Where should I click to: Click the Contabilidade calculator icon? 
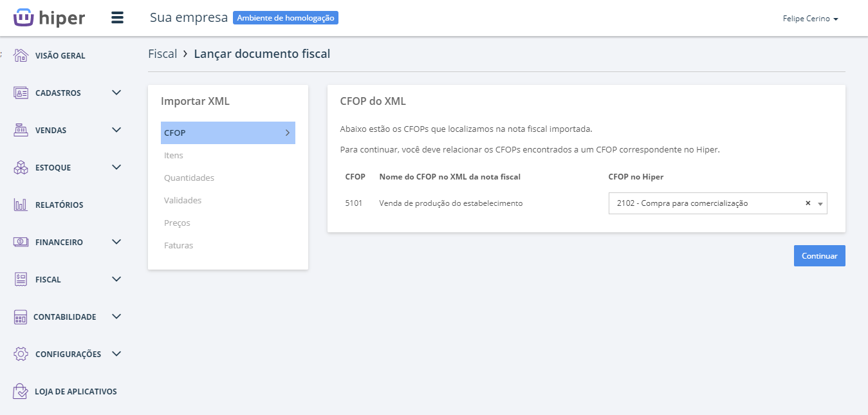[x=21, y=317]
